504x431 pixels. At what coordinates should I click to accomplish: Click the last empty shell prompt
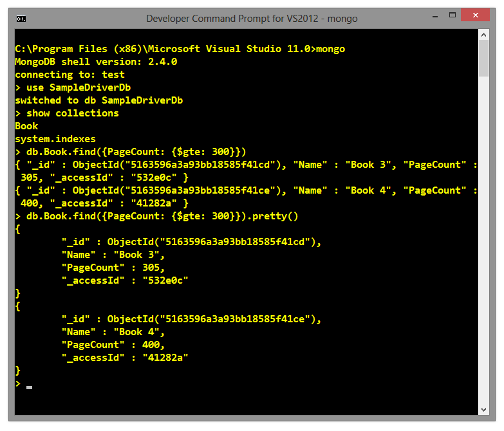pyautogui.click(x=18, y=383)
